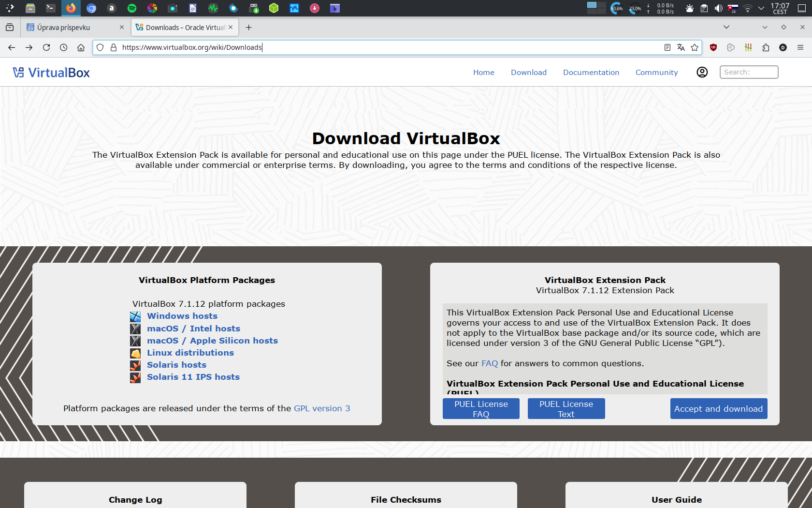Go back to previous page
The width and height of the screenshot is (812, 508).
[x=12, y=47]
